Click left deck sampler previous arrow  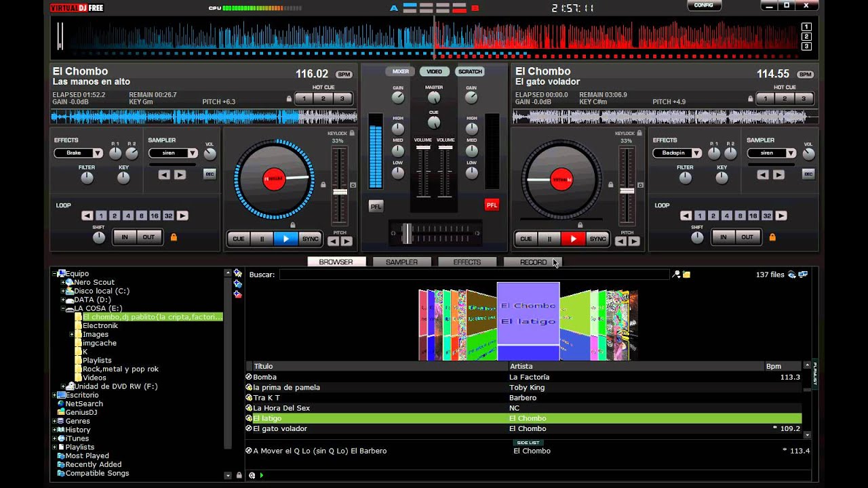pos(164,174)
